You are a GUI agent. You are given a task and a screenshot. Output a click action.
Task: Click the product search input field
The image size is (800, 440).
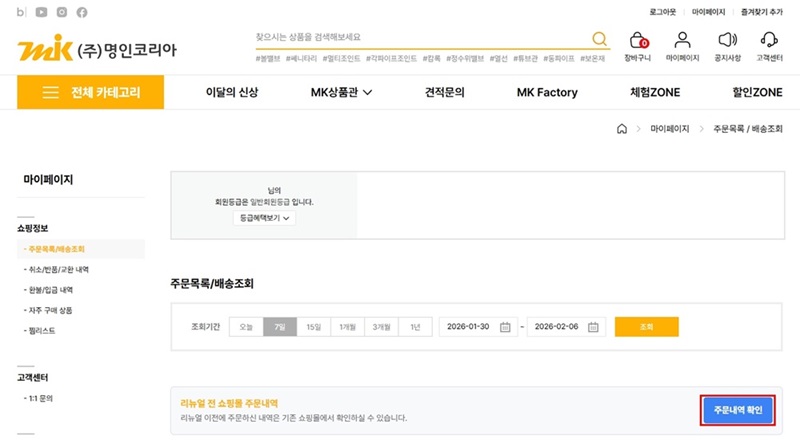pos(420,37)
